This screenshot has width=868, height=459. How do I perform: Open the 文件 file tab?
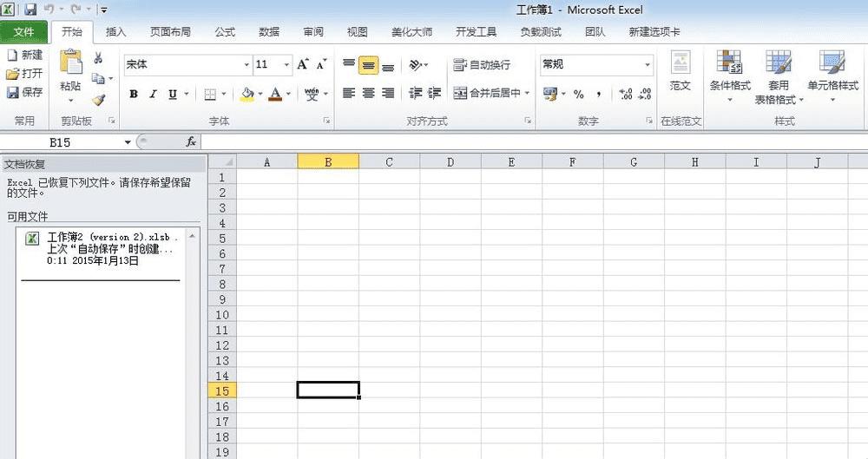coord(23,32)
